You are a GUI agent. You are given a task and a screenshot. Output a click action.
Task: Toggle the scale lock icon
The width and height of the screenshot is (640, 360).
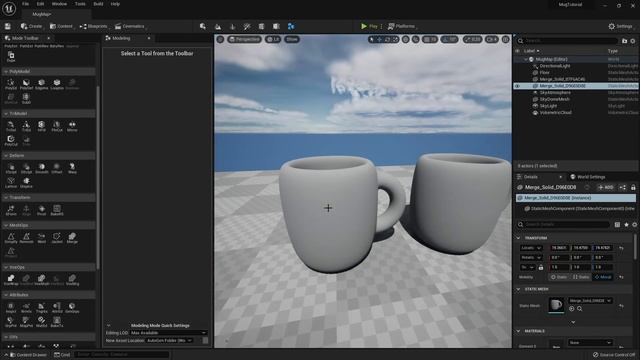pos(541,268)
